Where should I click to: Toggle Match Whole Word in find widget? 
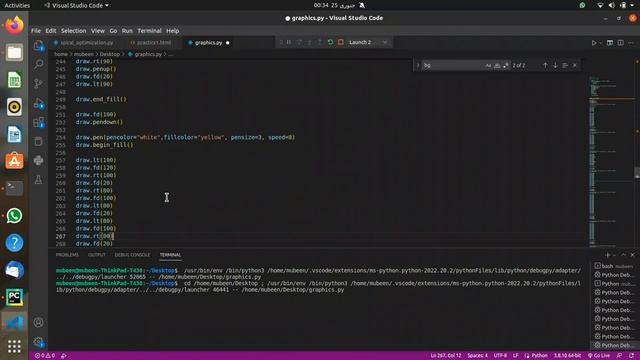(x=497, y=65)
